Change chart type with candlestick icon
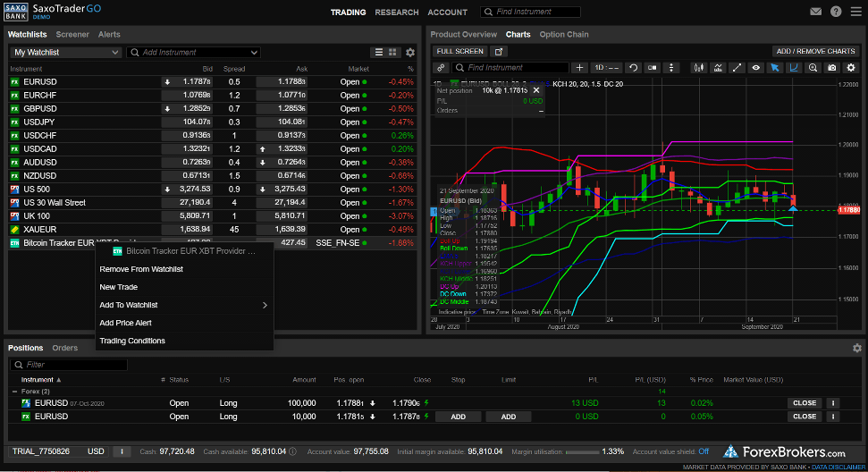Screen dimensions: 868x472 699,68
